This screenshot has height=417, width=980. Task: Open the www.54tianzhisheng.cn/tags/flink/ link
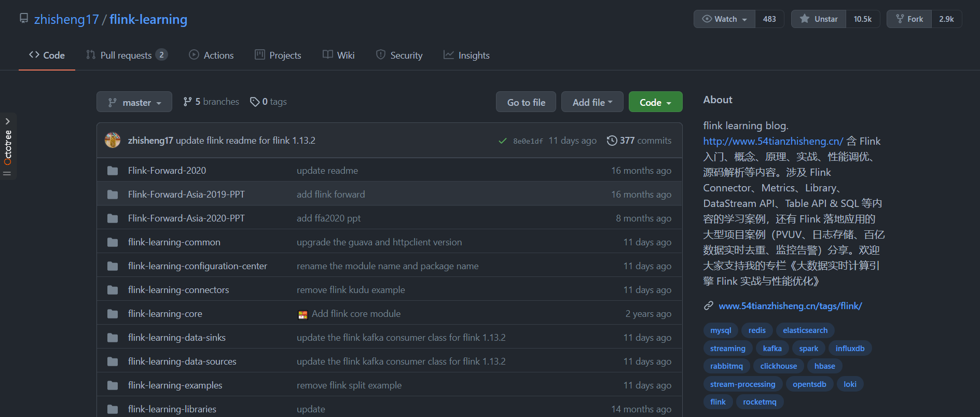[x=790, y=306]
